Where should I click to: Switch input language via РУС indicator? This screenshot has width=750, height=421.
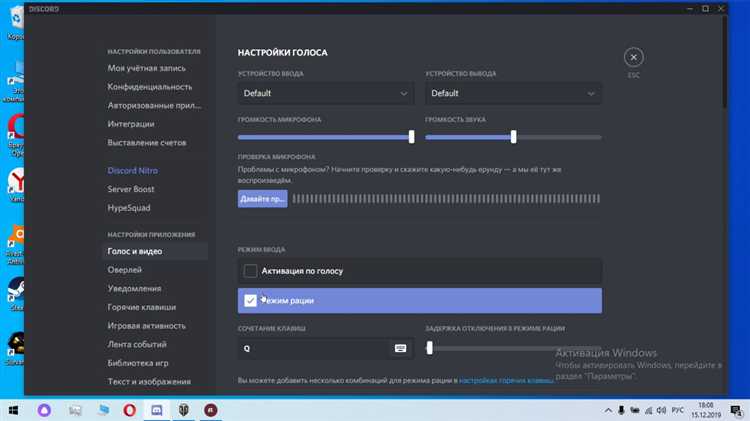pos(677,410)
